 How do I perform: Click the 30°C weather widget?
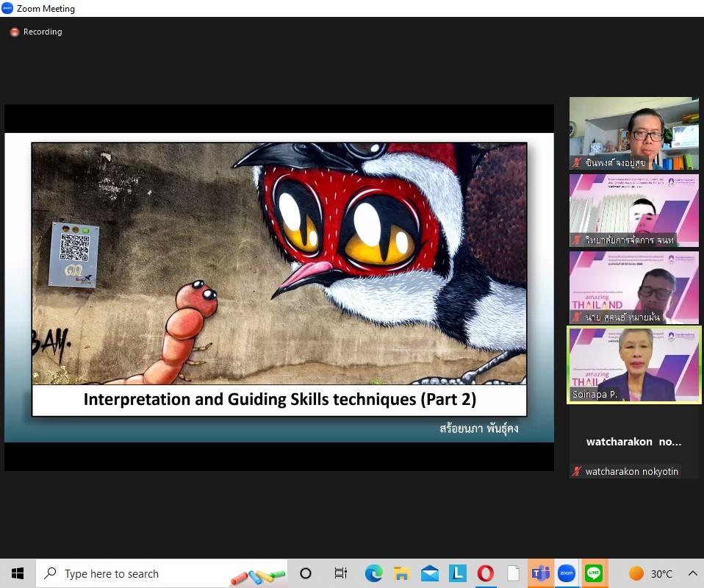coord(650,573)
